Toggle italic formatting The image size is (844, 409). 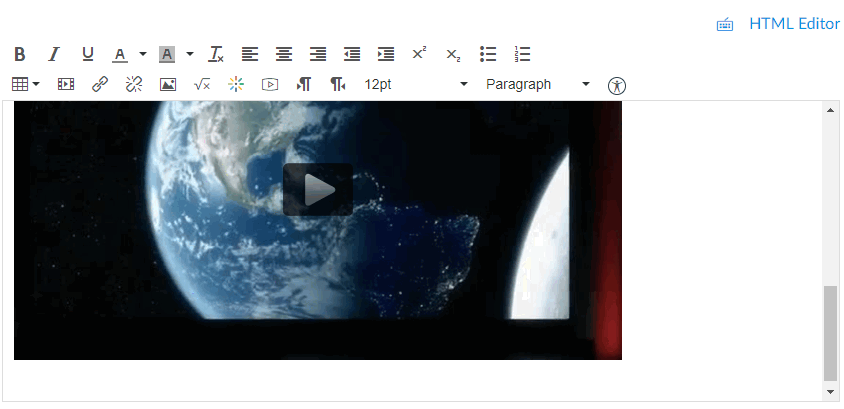click(x=54, y=54)
